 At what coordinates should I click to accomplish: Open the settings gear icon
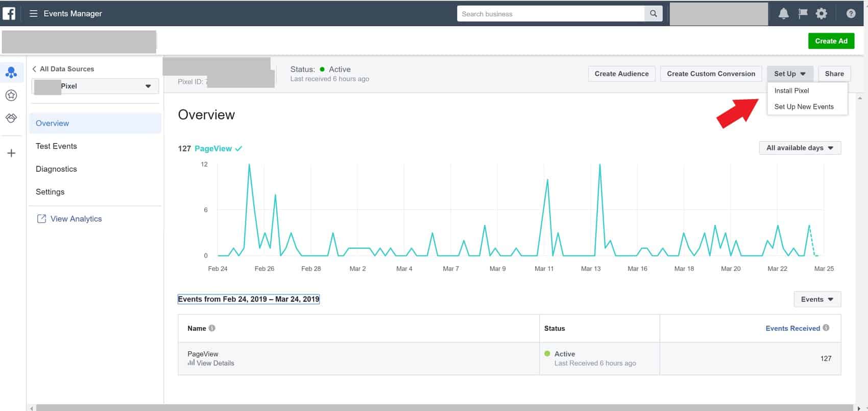(x=821, y=14)
